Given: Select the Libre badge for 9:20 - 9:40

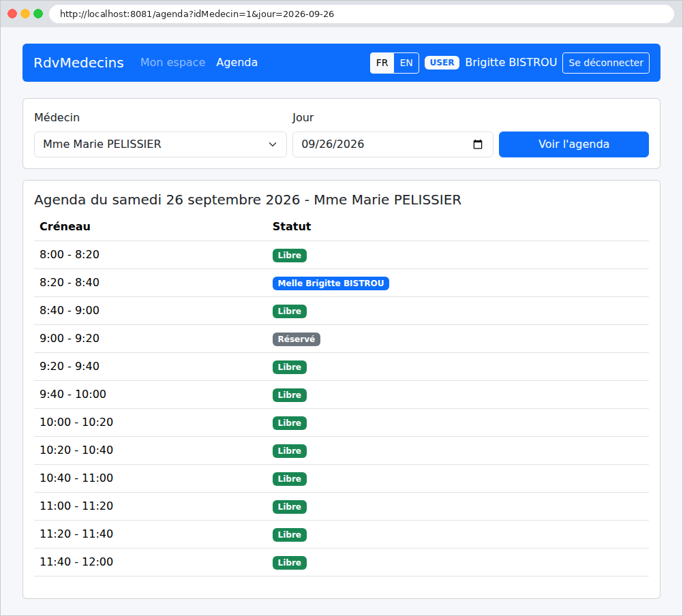Looking at the screenshot, I should coord(290,367).
